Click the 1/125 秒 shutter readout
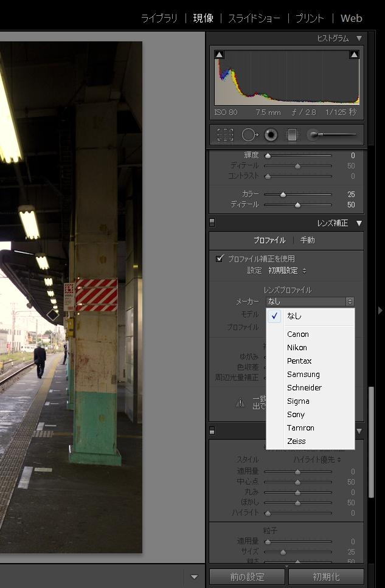This screenshot has width=385, height=588. tap(341, 112)
